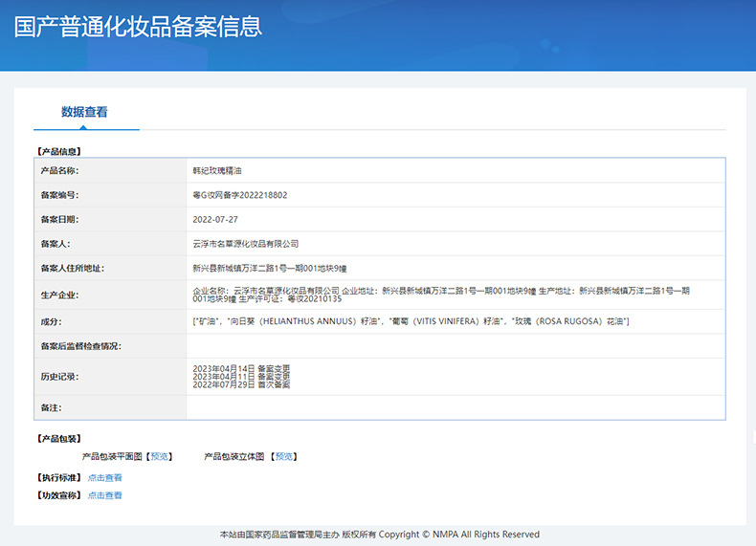Click history entry 2023年04月11日 备案变更
This screenshot has width=756, height=546.
coord(241,377)
